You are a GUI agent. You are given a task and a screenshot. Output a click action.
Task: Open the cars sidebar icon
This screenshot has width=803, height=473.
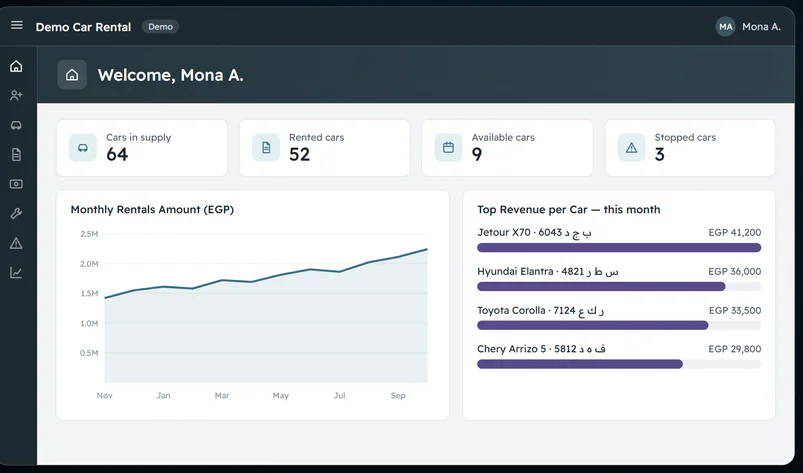click(x=16, y=125)
